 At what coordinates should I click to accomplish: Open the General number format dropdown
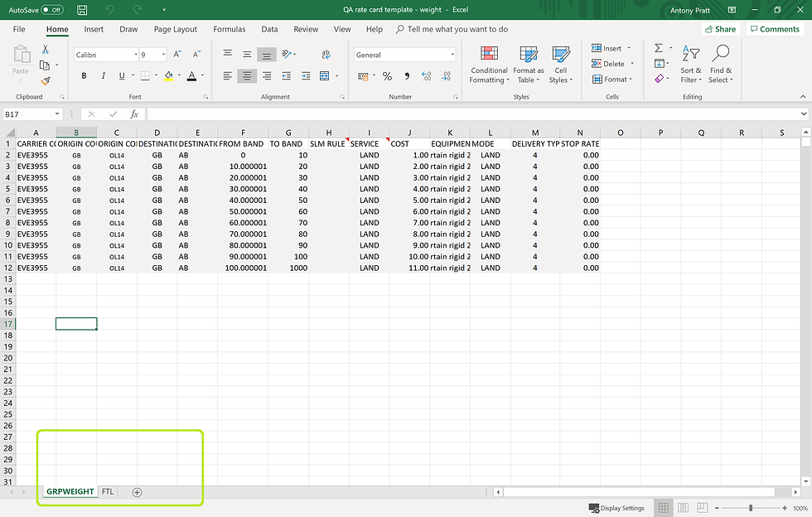point(452,55)
